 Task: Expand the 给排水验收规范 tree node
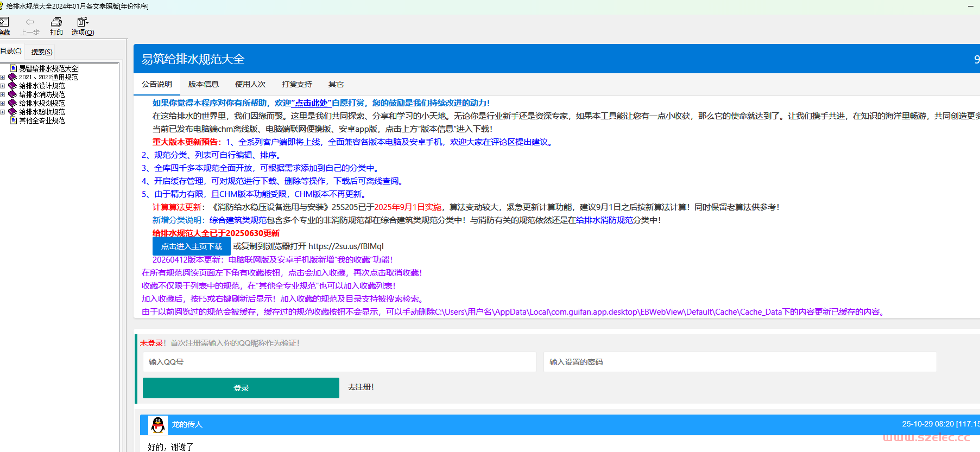pyautogui.click(x=3, y=112)
